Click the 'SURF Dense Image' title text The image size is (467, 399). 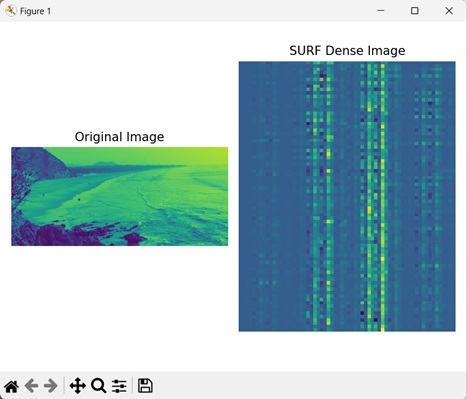point(347,51)
